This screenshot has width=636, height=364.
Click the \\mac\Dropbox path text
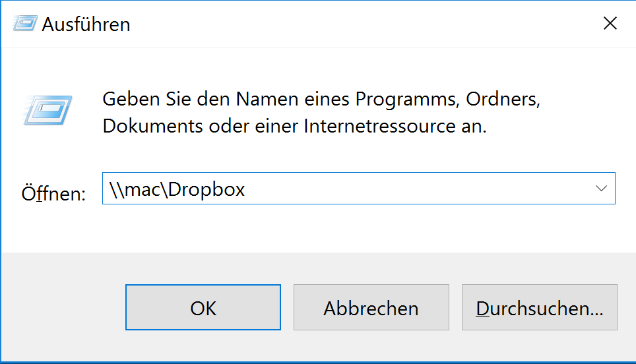[x=177, y=189]
